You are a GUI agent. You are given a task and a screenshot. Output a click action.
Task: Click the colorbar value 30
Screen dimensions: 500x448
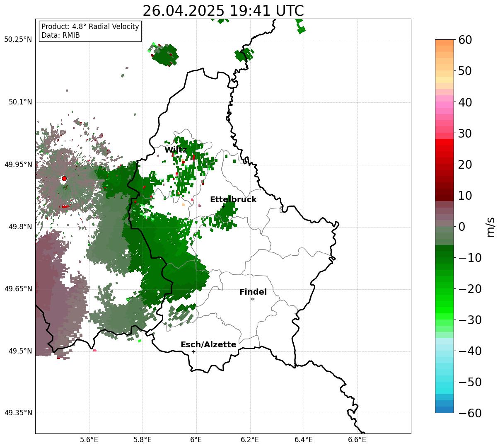pos(464,133)
